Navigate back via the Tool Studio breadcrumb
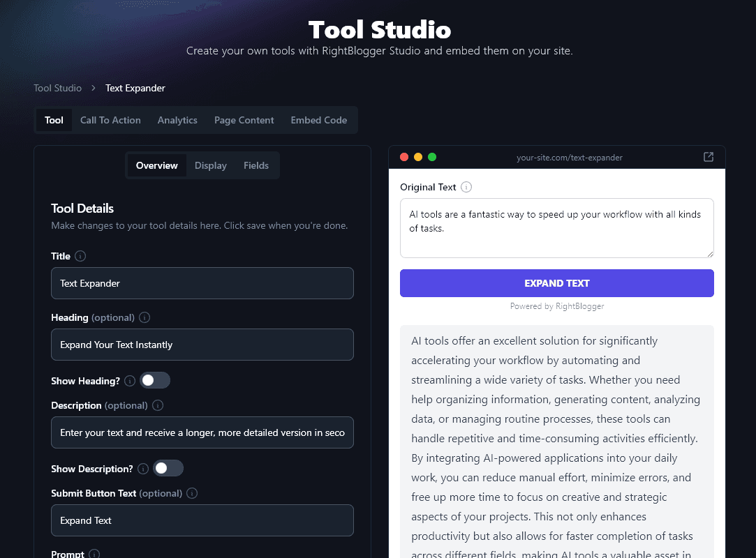This screenshot has height=558, width=756. 58,88
